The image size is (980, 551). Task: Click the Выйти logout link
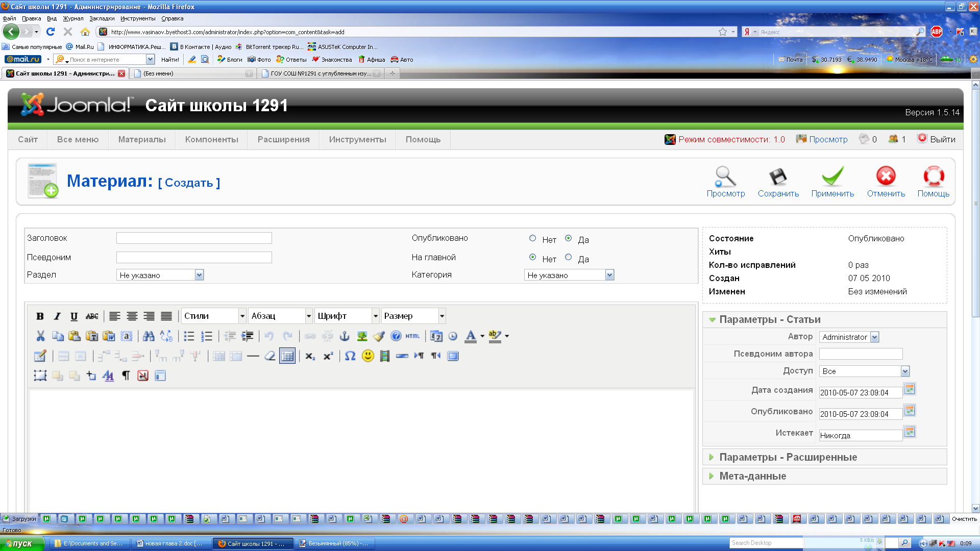(942, 139)
